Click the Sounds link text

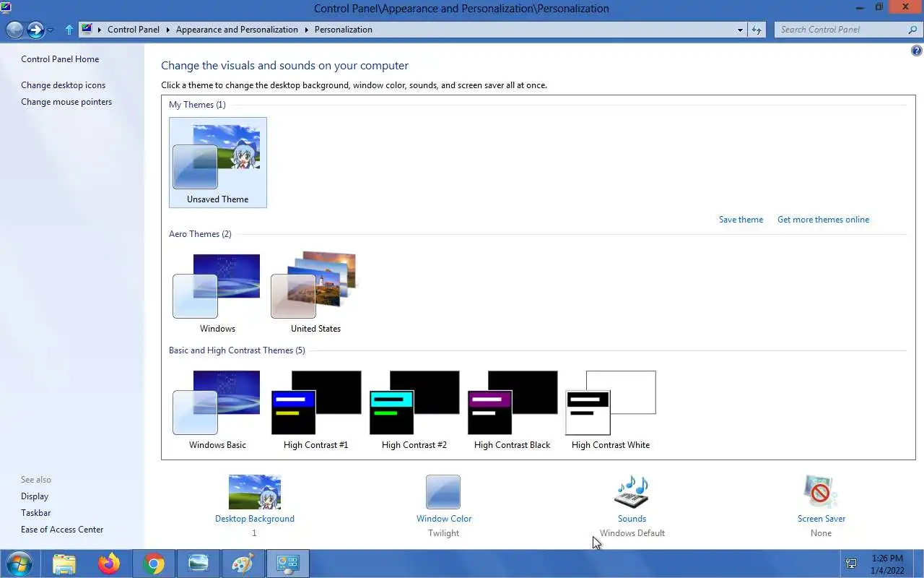[x=632, y=519]
